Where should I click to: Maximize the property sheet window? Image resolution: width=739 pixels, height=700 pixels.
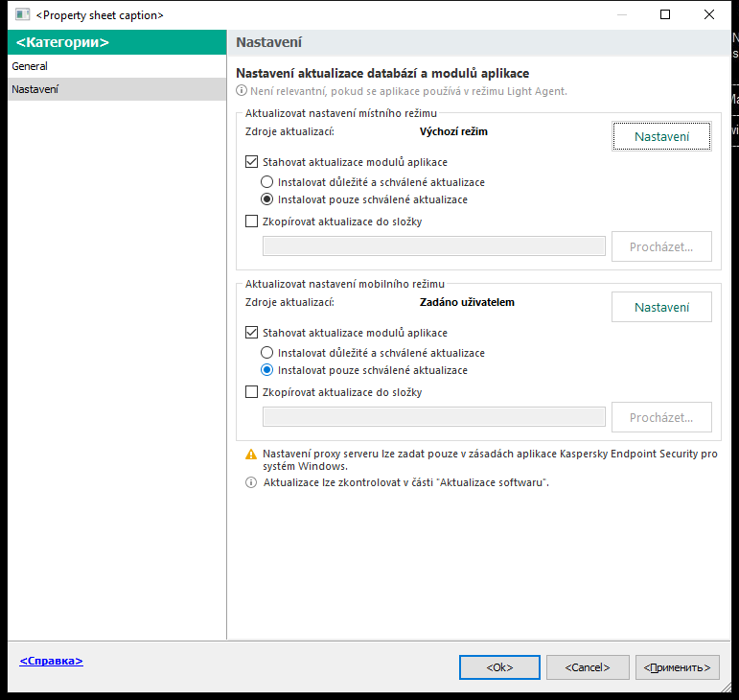(x=665, y=14)
